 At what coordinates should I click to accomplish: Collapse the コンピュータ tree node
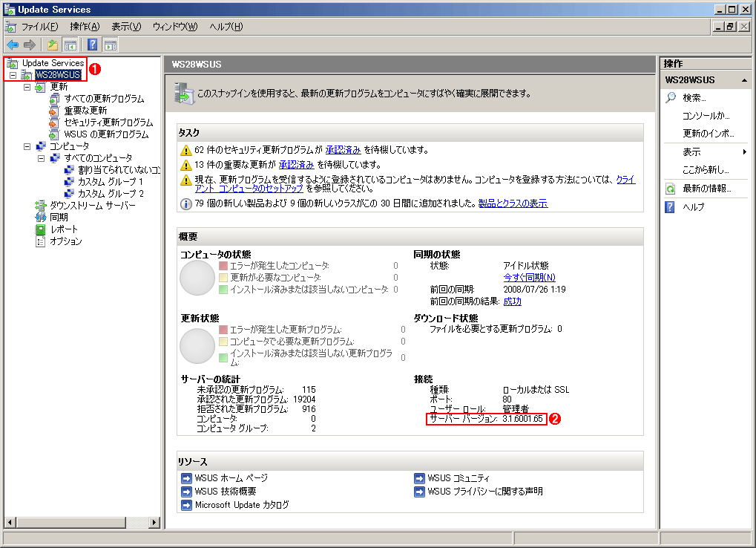(x=27, y=146)
